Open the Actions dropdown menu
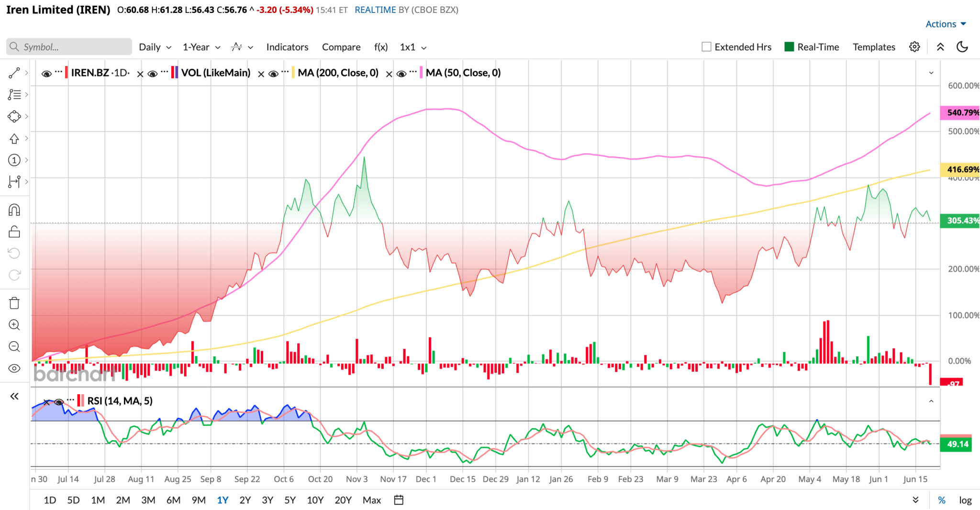This screenshot has width=980, height=510. click(946, 24)
